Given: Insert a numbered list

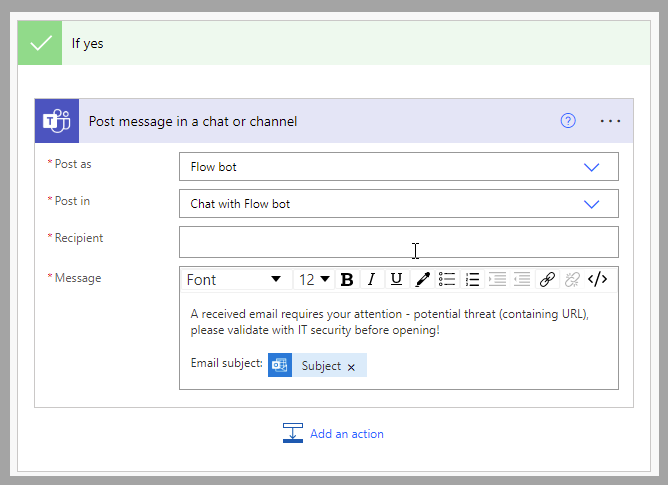Looking at the screenshot, I should pos(472,280).
